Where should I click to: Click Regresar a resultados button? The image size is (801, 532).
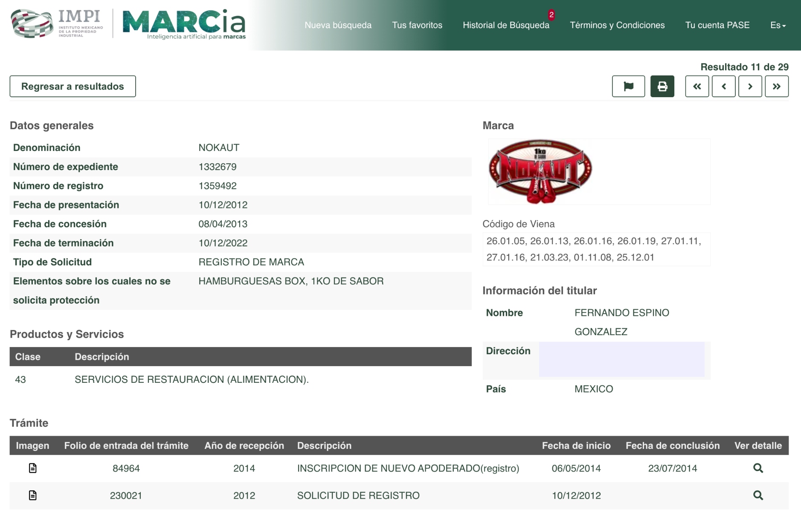tap(73, 87)
